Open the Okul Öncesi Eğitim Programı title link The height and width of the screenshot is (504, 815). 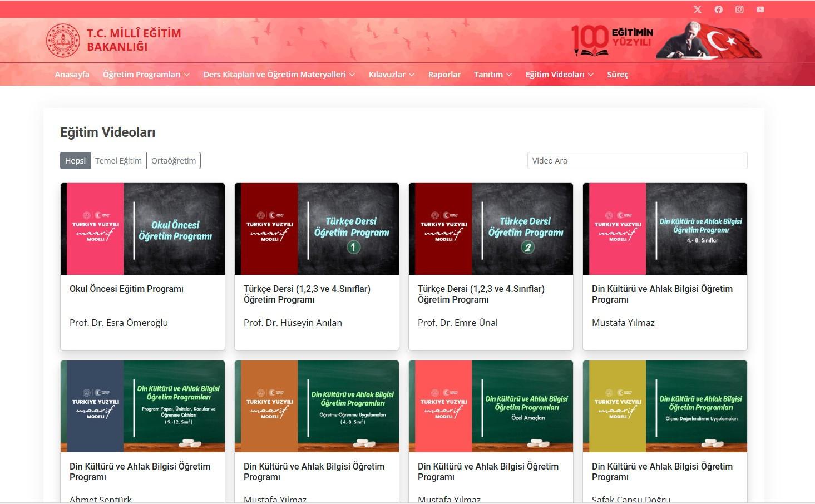pos(126,289)
